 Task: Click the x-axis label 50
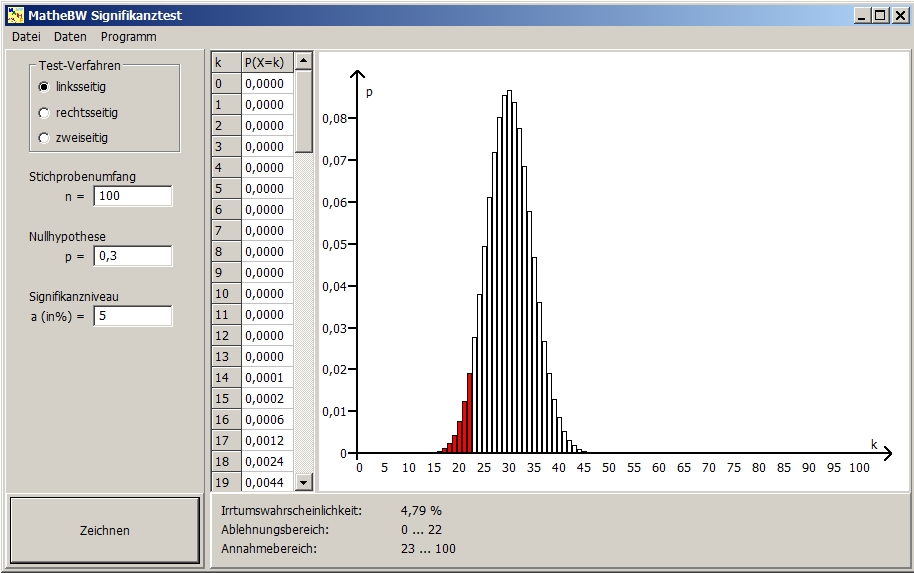(x=609, y=467)
